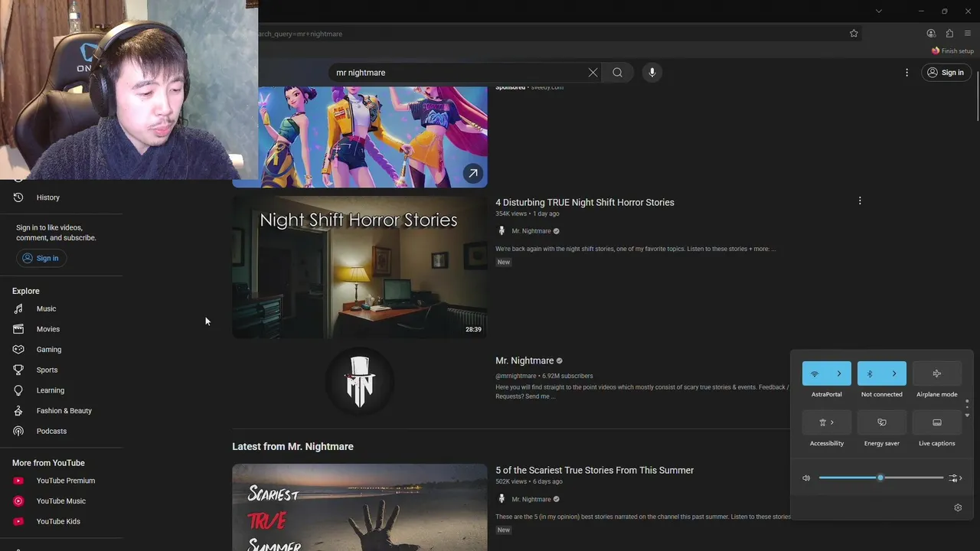Open the Night Shift Horror Stories thumbnail
The width and height of the screenshot is (980, 551).
pos(360,267)
